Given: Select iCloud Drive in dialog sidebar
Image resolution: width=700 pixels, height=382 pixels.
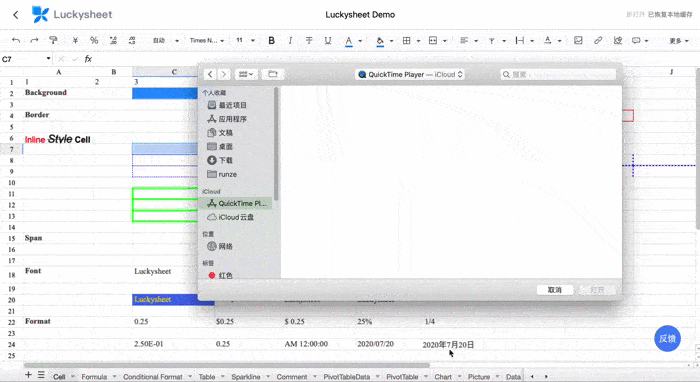Looking at the screenshot, I should point(230,217).
